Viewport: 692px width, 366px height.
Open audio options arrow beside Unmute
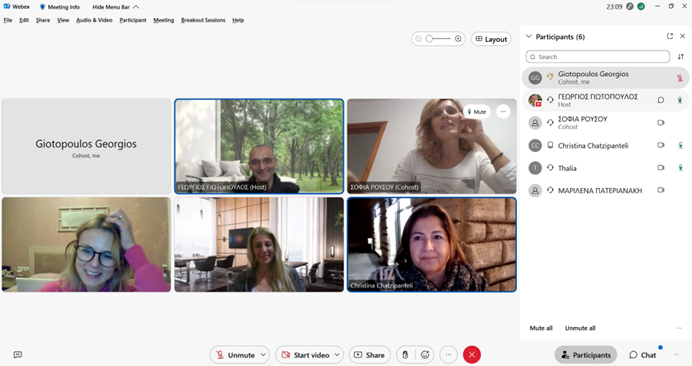(x=263, y=355)
